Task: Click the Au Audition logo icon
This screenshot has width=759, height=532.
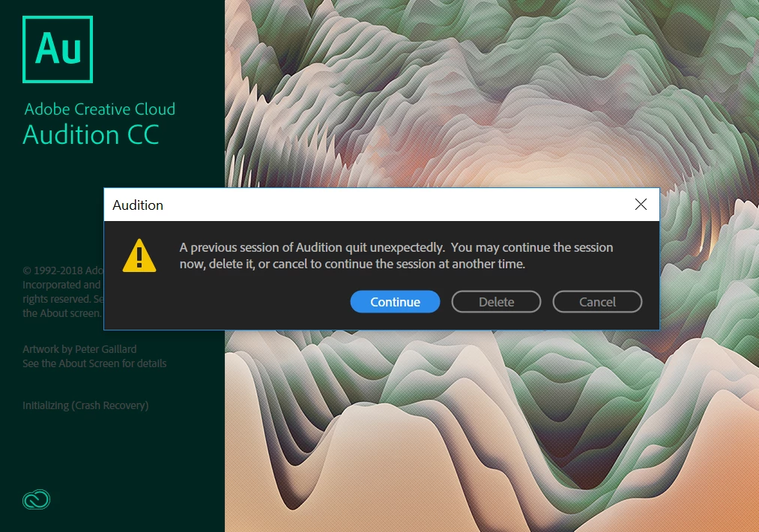Action: (58, 49)
